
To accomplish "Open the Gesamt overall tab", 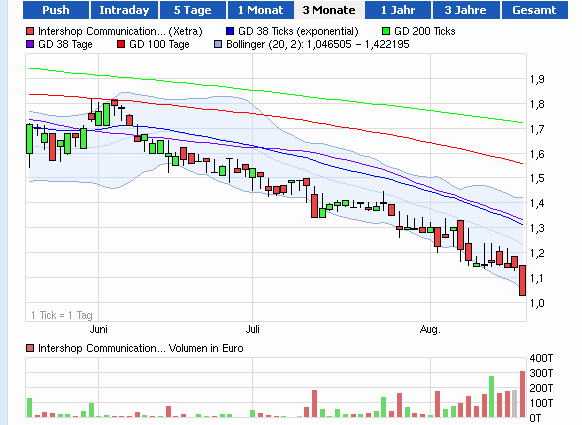I will click(534, 10).
